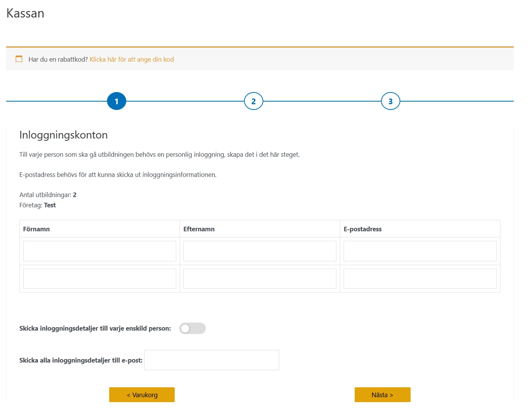The image size is (532, 420).
Task: Click the email field for all login details
Action: click(212, 360)
